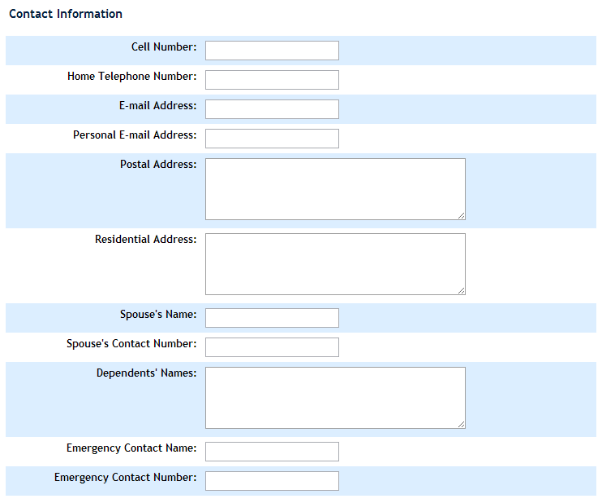This screenshot has width=602, height=503.
Task: Click the "Postal Address:" label text
Action: pyautogui.click(x=158, y=164)
